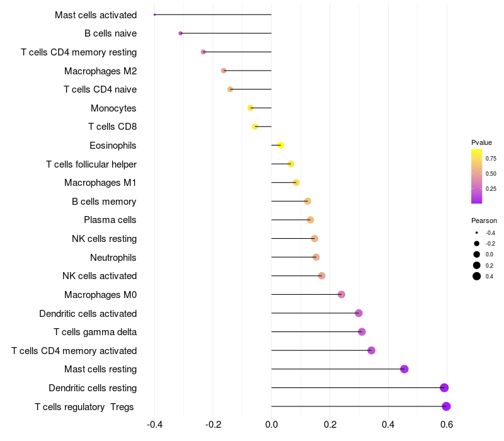Click the Monocytes axis label

coord(113,108)
